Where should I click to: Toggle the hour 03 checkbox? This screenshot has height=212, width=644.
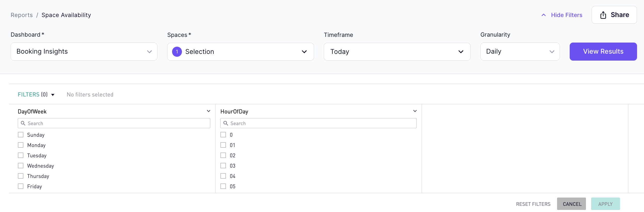click(223, 166)
